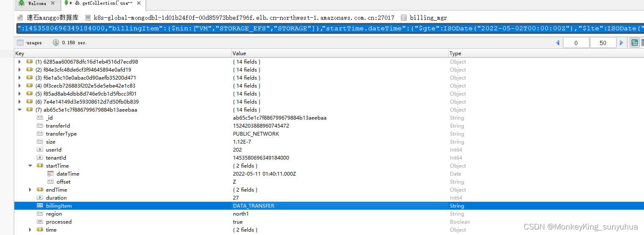Click the object icon of endTime row
Viewport: 644px width, 235px height.
(40, 190)
